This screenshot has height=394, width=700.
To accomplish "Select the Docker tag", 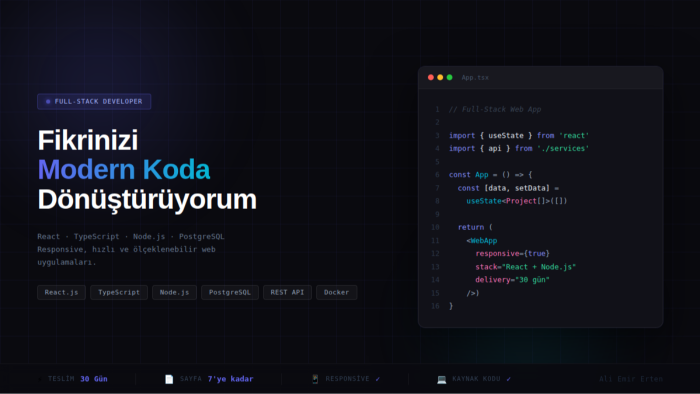I will click(337, 292).
